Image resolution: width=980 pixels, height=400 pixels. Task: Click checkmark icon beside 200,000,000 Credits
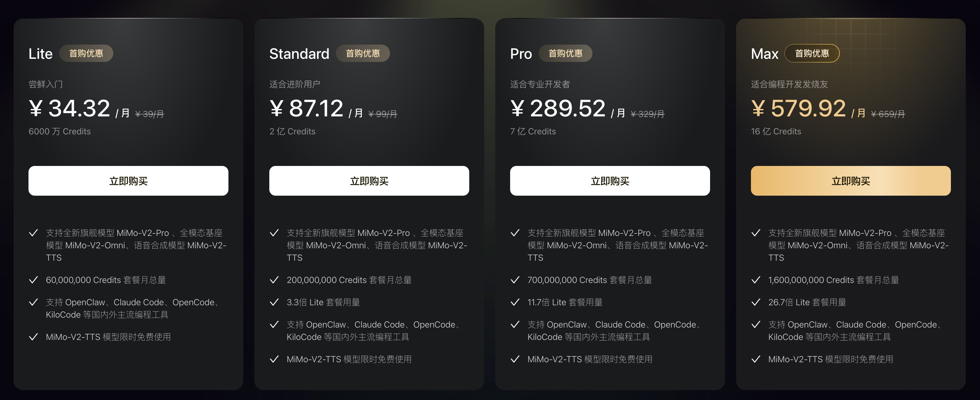pos(274,280)
